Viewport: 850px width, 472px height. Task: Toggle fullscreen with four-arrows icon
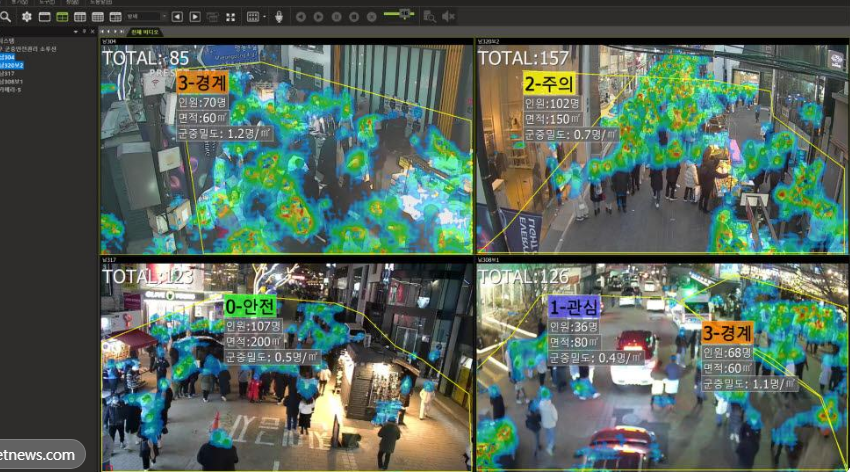click(x=230, y=17)
